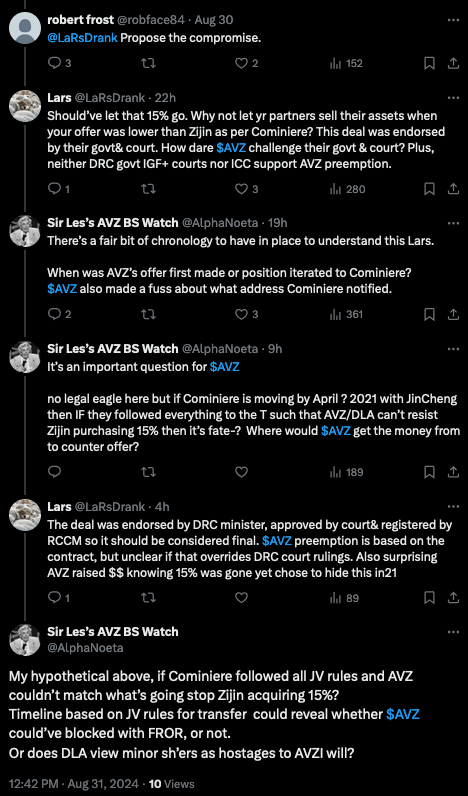Bookmark Lars's 22h tweet
The width and height of the screenshot is (468, 796).
(429, 189)
